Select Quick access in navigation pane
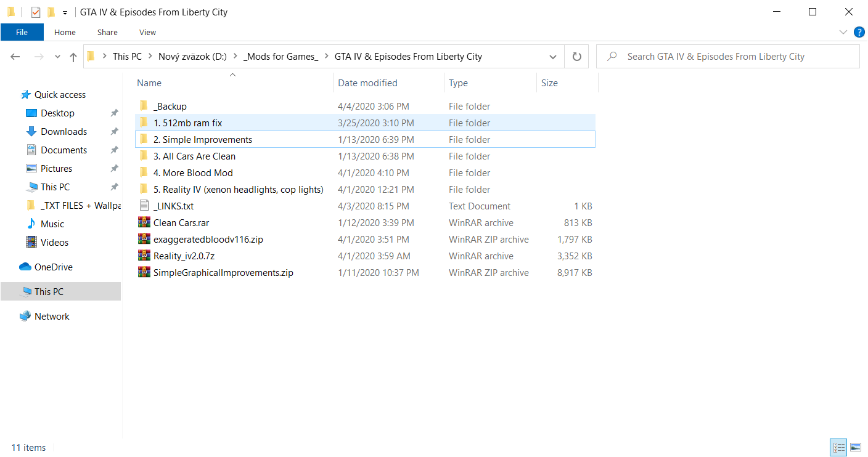This screenshot has height=457, width=868. coord(60,95)
